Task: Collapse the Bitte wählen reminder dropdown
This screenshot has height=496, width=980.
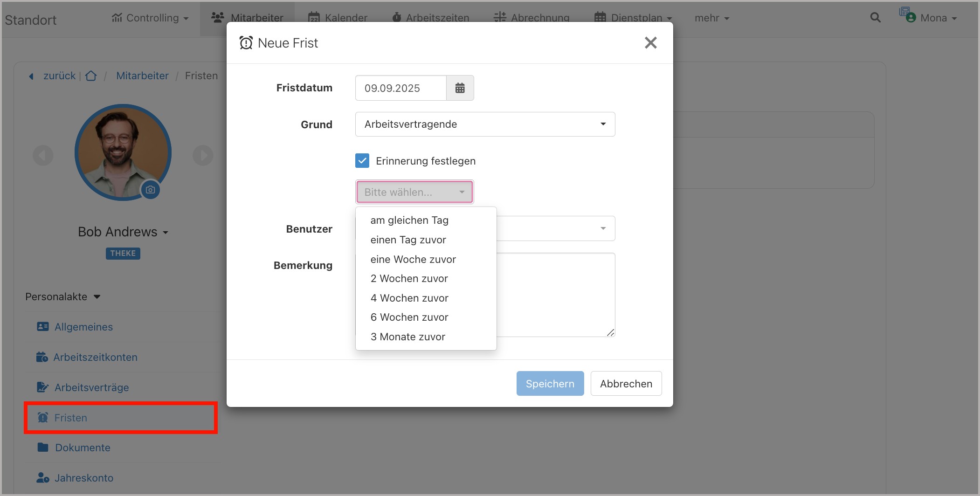Action: point(414,192)
